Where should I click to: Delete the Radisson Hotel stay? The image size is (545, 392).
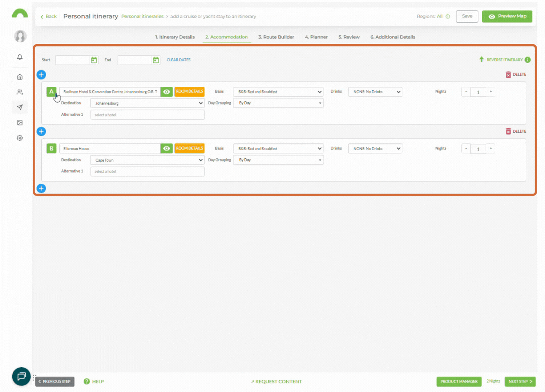[x=516, y=74]
